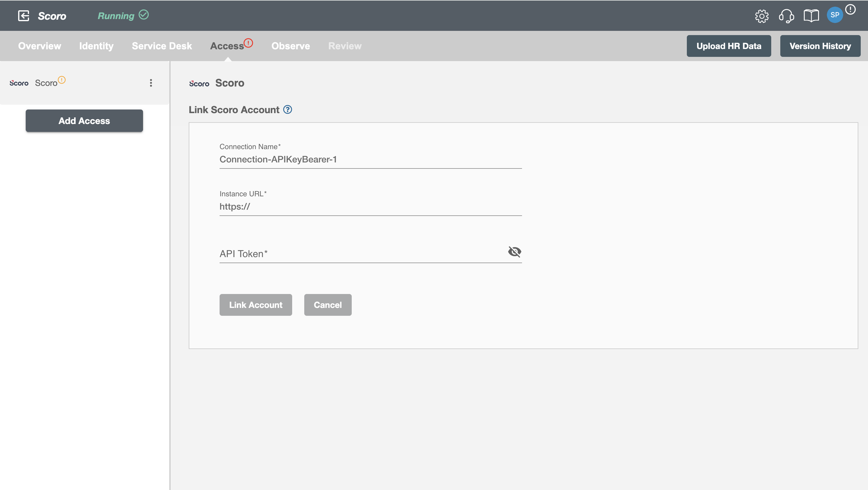Screen dimensions: 868x490
Task: Open Version History
Action: 820,46
